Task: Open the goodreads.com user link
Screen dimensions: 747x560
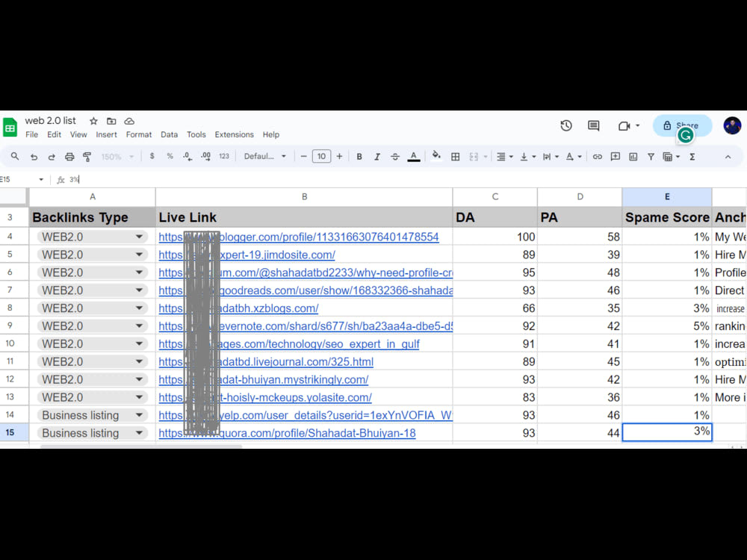Action: (306, 290)
